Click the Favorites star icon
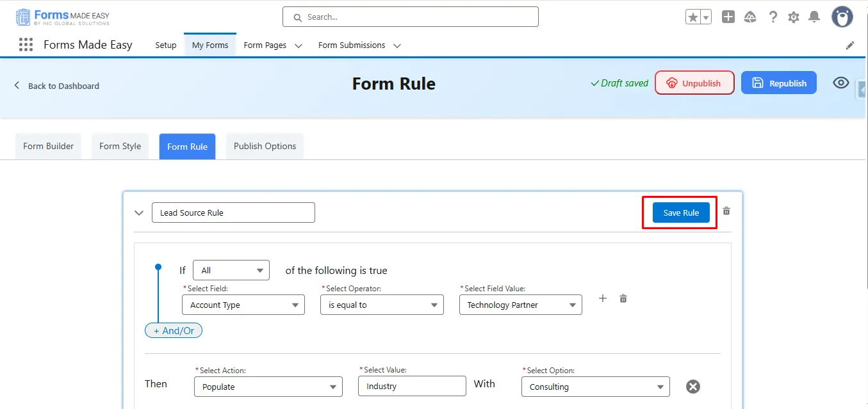Viewport: 868px width, 409px height. (x=693, y=17)
